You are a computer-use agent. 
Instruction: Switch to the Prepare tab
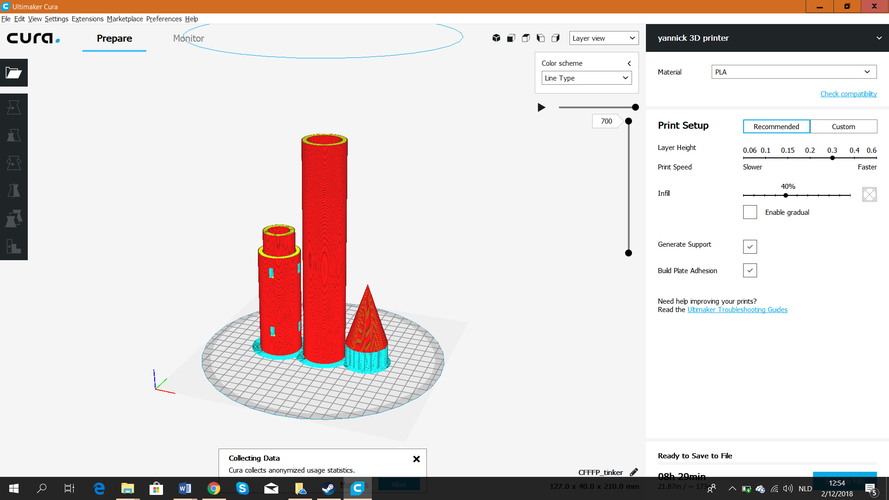pos(114,38)
